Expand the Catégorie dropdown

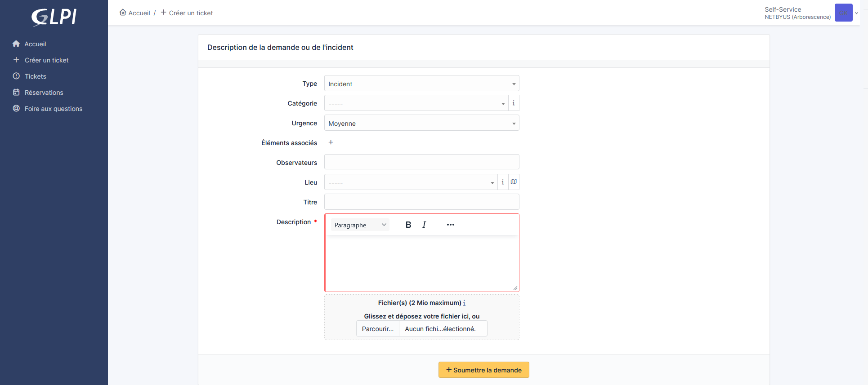(416, 103)
